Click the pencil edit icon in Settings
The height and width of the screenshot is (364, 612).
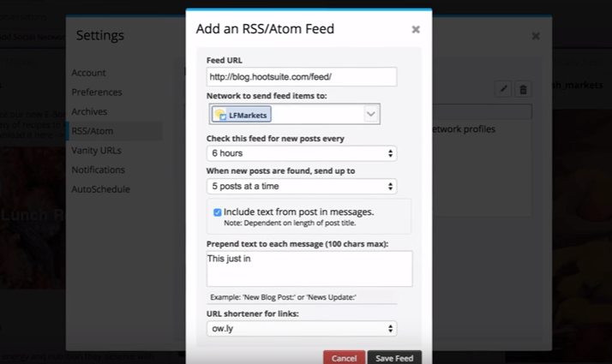pyautogui.click(x=503, y=89)
